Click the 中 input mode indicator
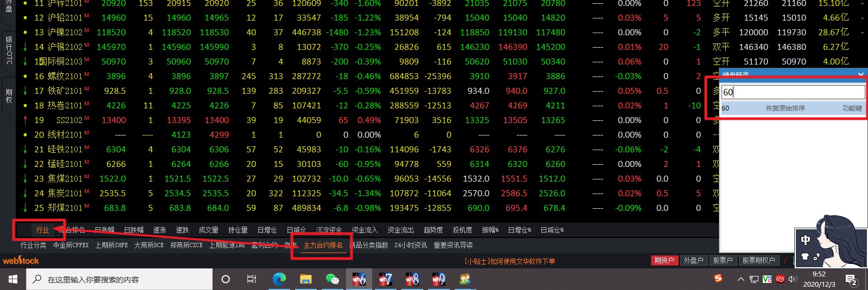This screenshot has height=290, width=868. click(806, 240)
